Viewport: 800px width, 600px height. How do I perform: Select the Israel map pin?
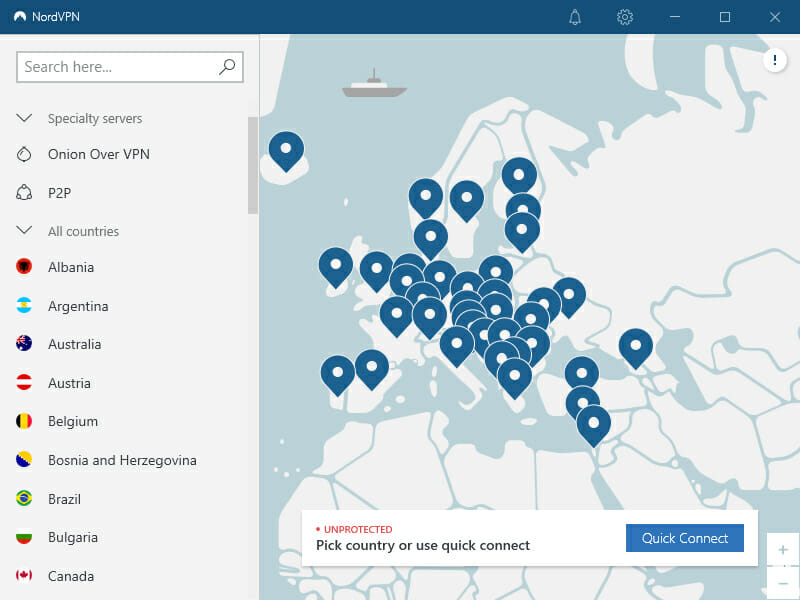(x=594, y=426)
